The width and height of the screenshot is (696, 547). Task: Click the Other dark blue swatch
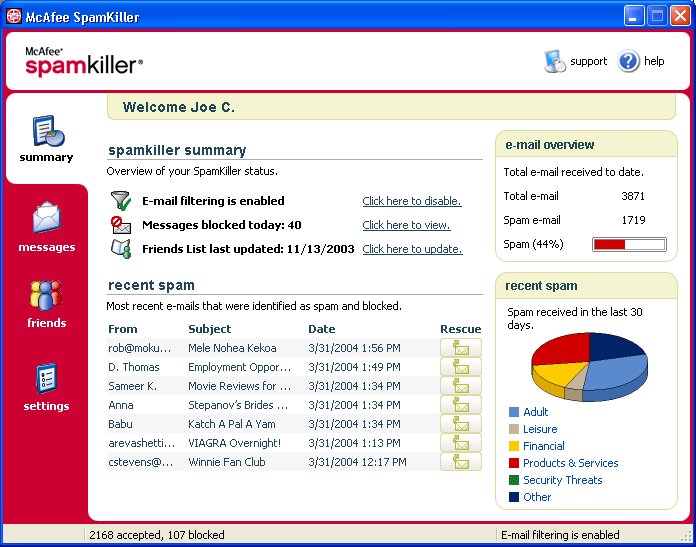pyautogui.click(x=514, y=497)
